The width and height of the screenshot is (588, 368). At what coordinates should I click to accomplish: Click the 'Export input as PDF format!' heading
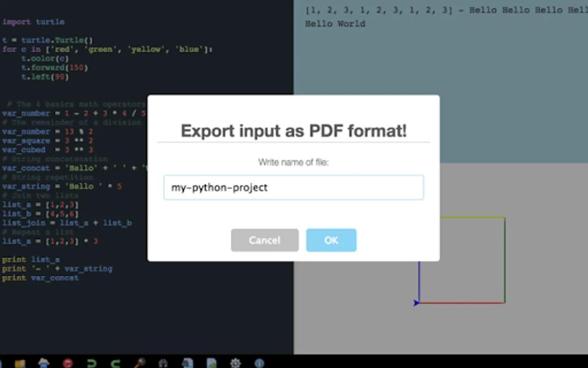point(294,131)
